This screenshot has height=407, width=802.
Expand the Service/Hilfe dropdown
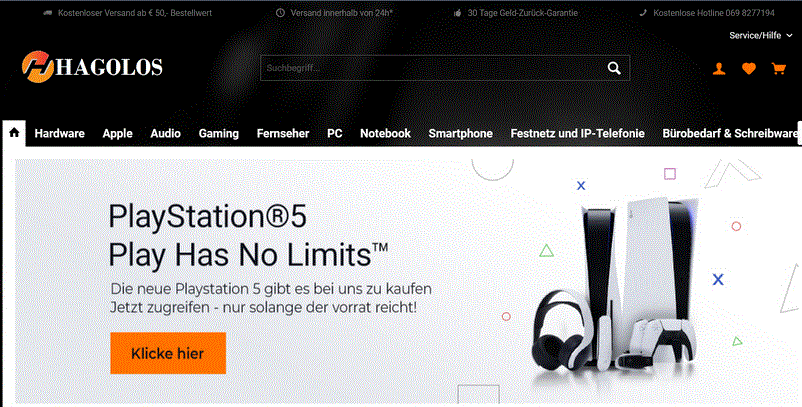click(761, 35)
